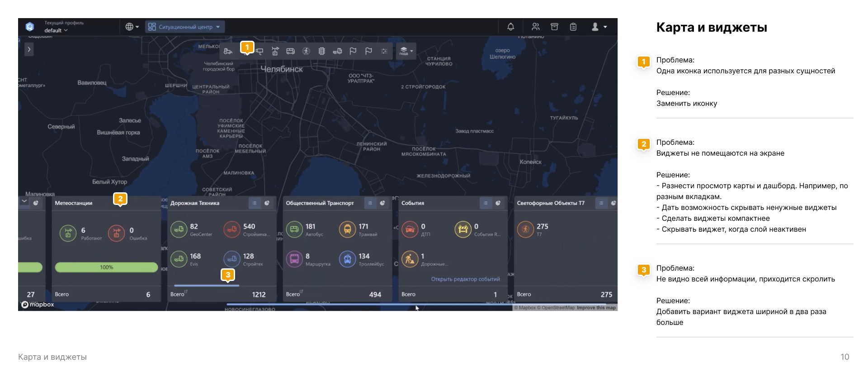Screen dimensions: 868x381
Task: Click the Метеостанции widget title
Action: (74, 203)
